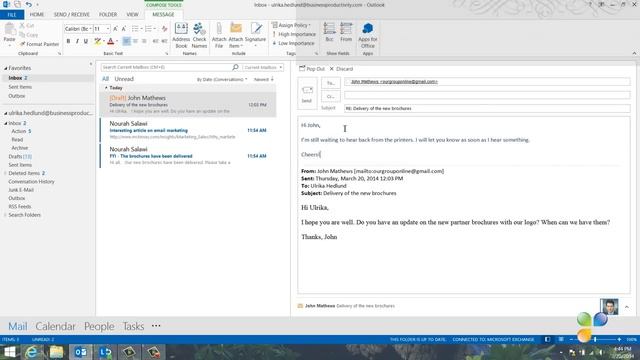Click the Cut icon
The width and height of the screenshot is (640, 360).
27,26
